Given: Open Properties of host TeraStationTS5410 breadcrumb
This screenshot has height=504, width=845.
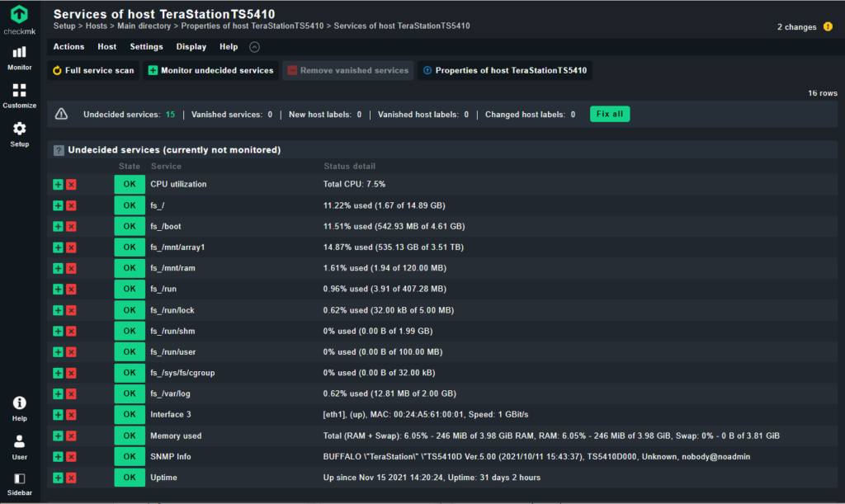Looking at the screenshot, I should coord(253,26).
